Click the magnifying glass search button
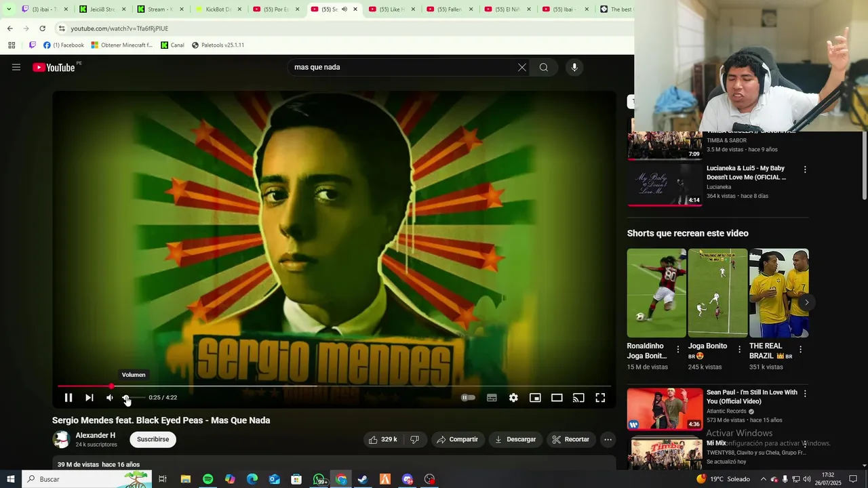The height and width of the screenshot is (488, 868). (x=544, y=67)
